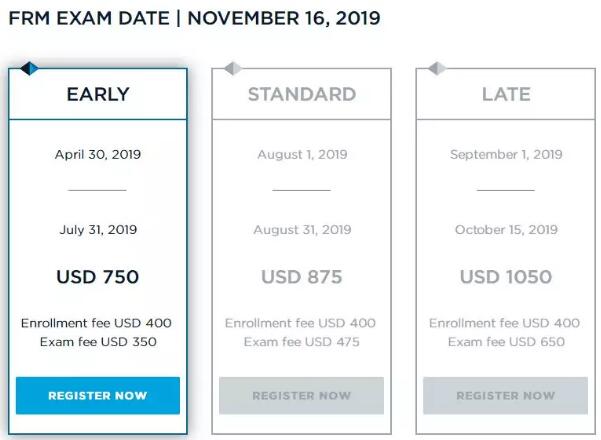Click the gray diamond icon on Late card
The height and width of the screenshot is (440, 601).
pyautogui.click(x=437, y=68)
